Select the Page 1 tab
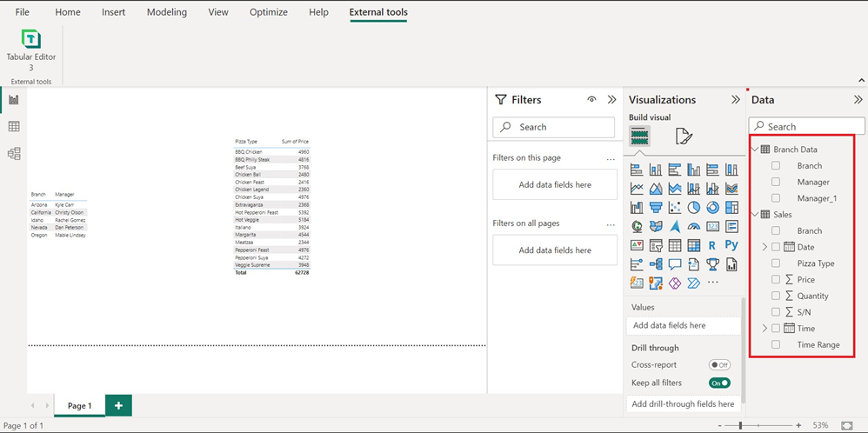The height and width of the screenshot is (433, 868). [79, 406]
